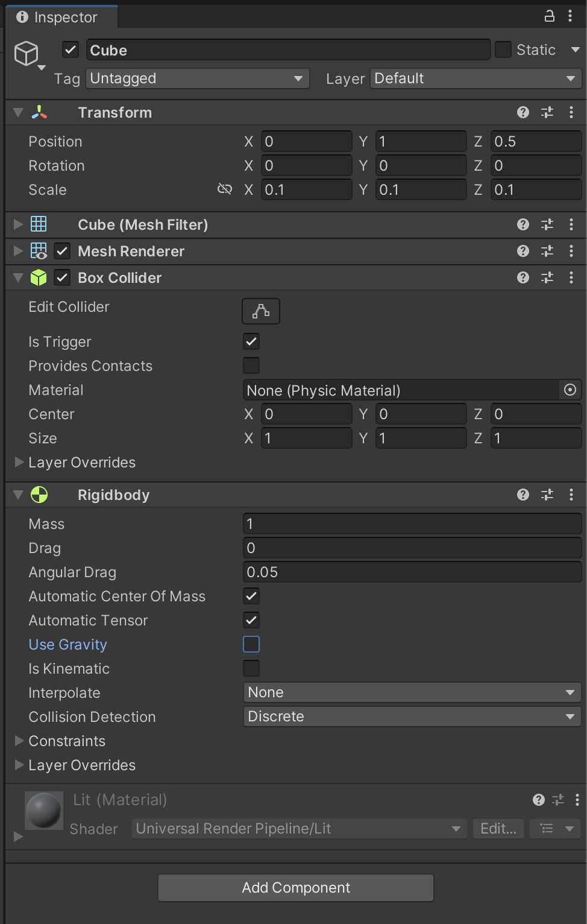Open Transform help reference icon

pyautogui.click(x=523, y=112)
